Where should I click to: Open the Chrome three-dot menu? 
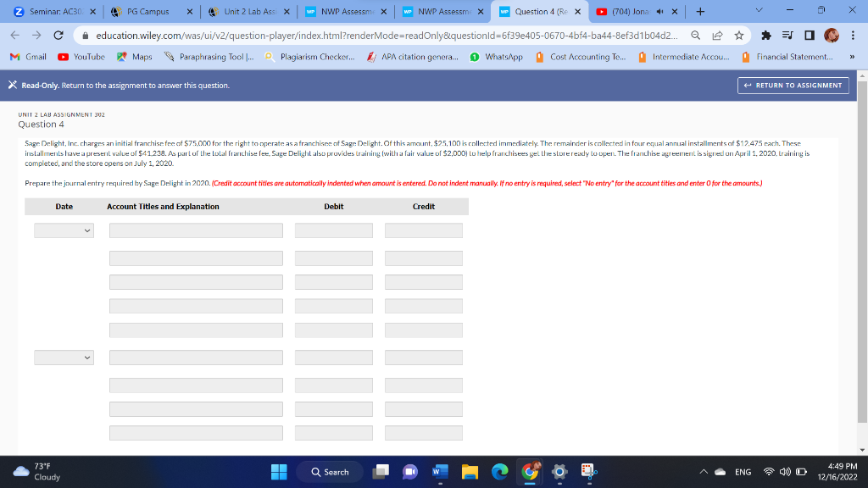pos(853,36)
